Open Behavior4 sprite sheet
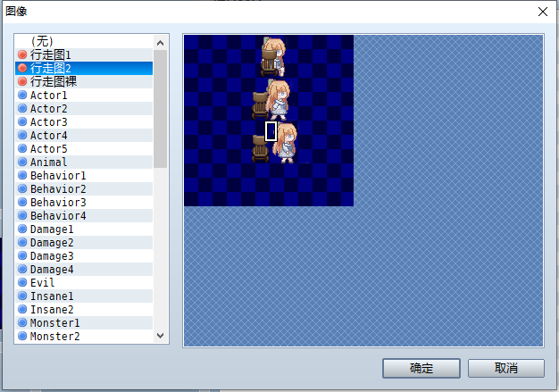559x392 pixels. tap(84, 215)
